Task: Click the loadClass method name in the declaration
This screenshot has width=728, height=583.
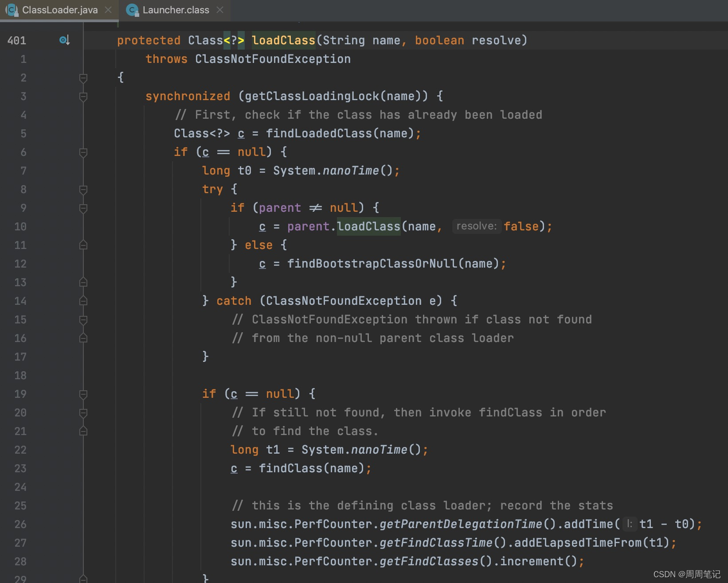Action: point(283,40)
